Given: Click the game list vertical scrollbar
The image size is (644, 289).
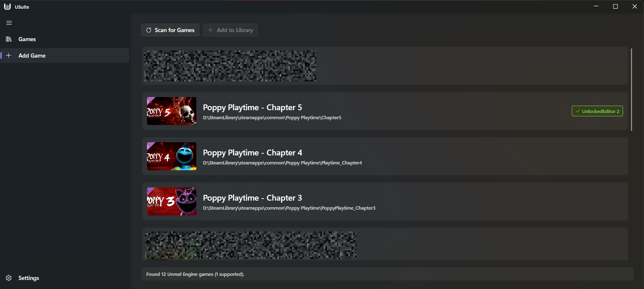Looking at the screenshot, I should [x=632, y=90].
